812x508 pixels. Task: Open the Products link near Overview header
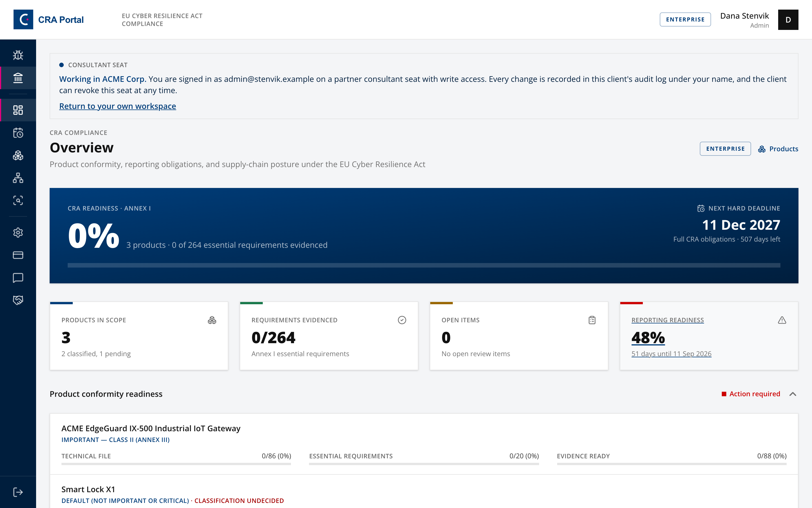point(778,149)
